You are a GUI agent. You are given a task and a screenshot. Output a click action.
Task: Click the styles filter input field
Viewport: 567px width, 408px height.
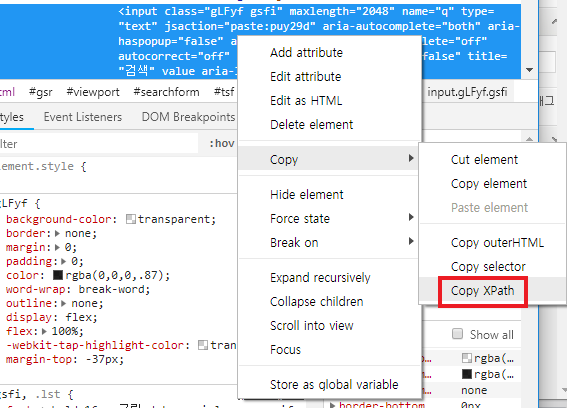pyautogui.click(x=99, y=144)
